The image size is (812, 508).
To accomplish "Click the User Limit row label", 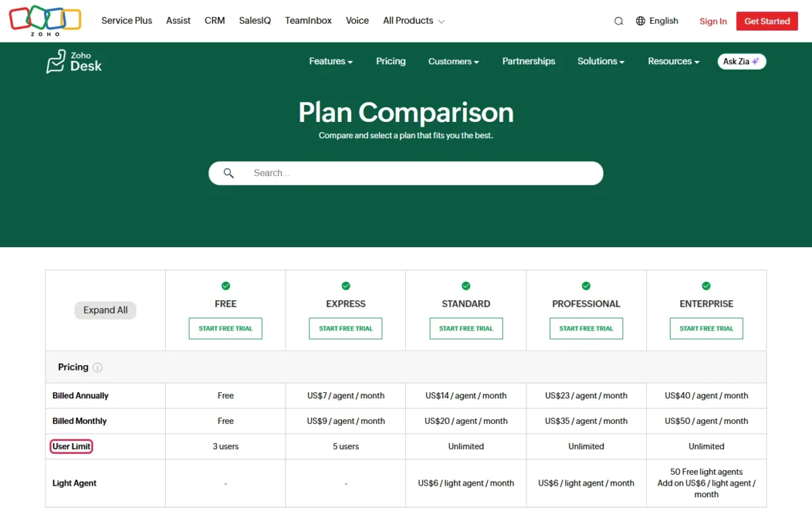I will [x=71, y=446].
